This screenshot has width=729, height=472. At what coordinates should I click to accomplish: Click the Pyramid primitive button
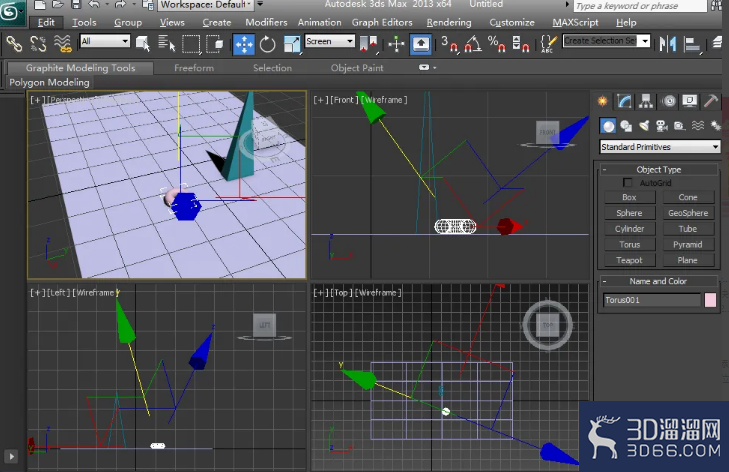click(x=688, y=245)
